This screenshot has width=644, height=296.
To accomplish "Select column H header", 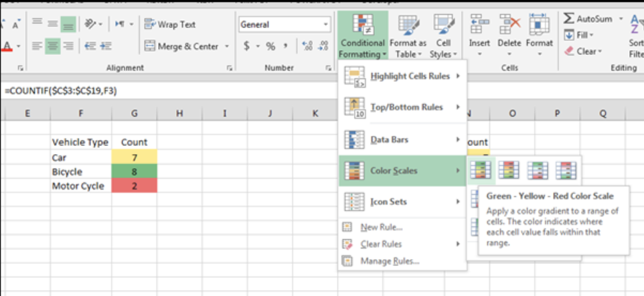I will (x=179, y=114).
